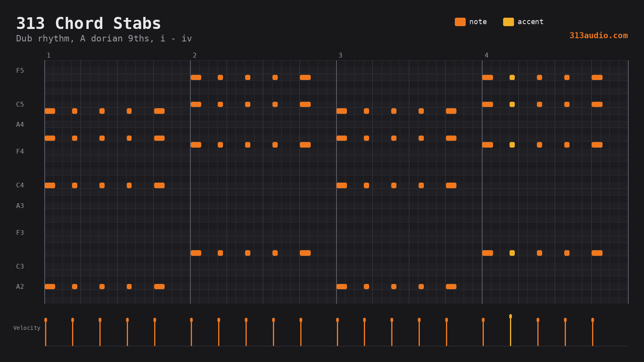Select the last top-row note in bar 2
Viewport: 644px width, 362px height.
pos(305,77)
